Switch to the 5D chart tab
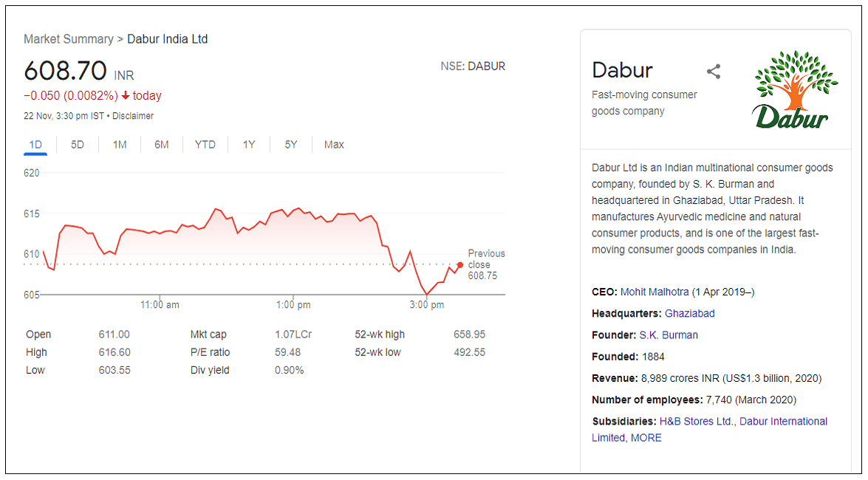Viewport: 868px width, 480px height. coord(78,145)
